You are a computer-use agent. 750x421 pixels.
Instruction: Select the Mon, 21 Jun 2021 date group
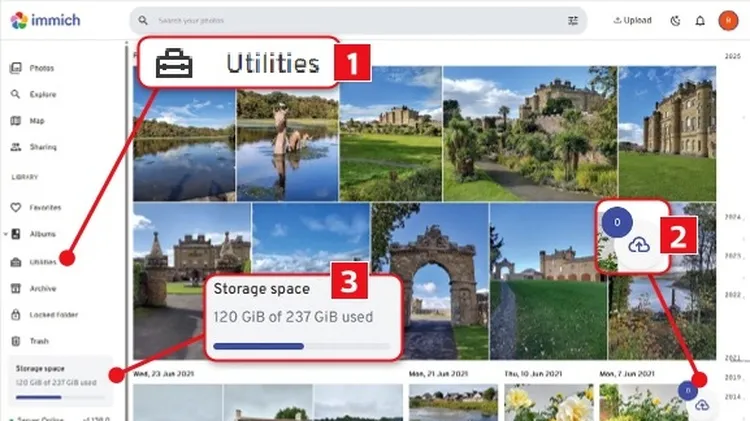[x=438, y=374]
